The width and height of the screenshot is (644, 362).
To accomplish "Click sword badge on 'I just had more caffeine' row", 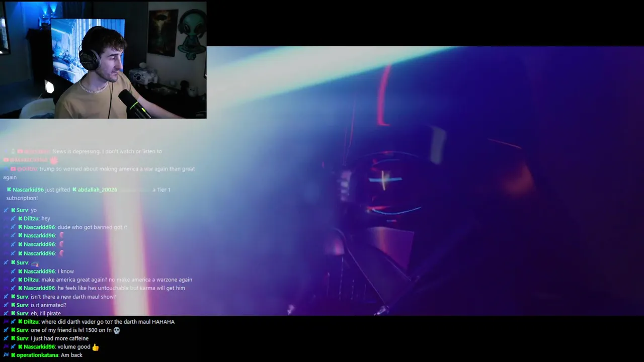I will click(6, 339).
